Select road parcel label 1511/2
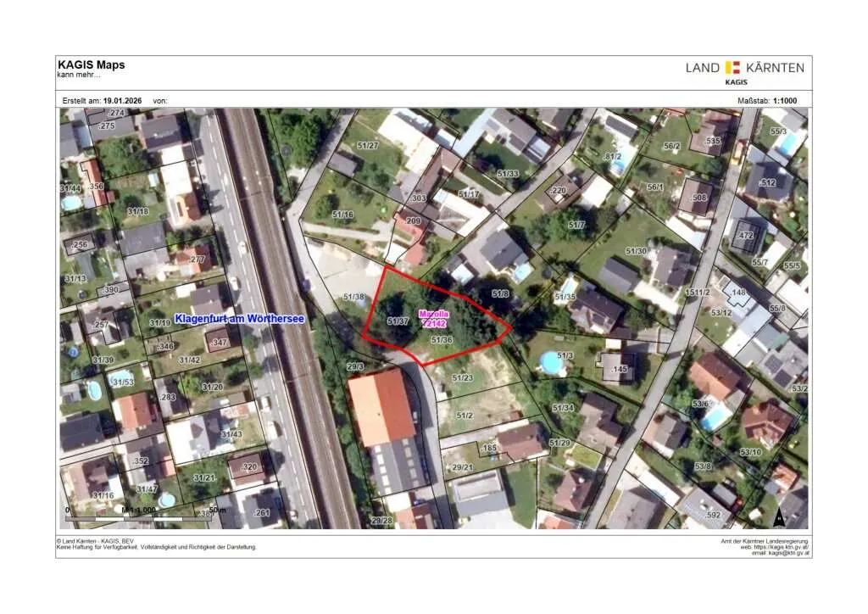The width and height of the screenshot is (868, 614). (698, 293)
